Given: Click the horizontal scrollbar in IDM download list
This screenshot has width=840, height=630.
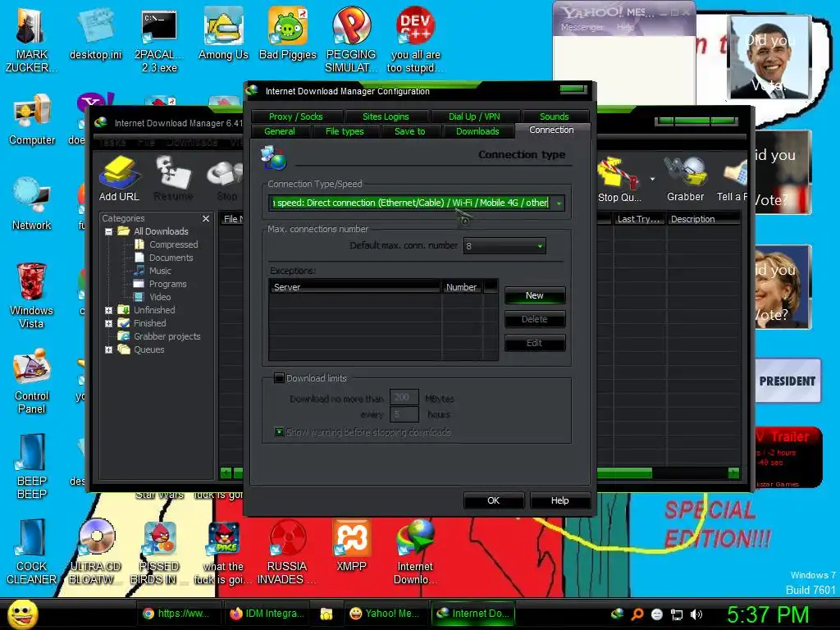Looking at the screenshot, I should coord(624,472).
